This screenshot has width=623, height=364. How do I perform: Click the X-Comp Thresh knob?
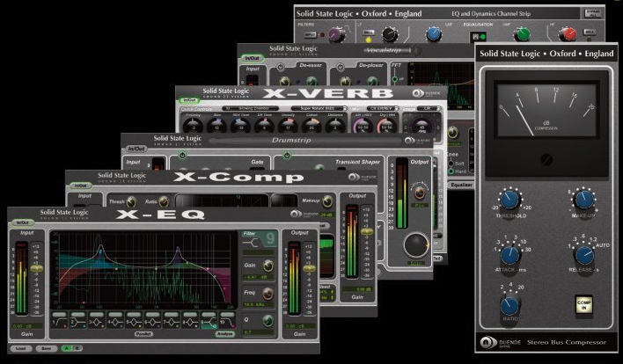tap(131, 201)
